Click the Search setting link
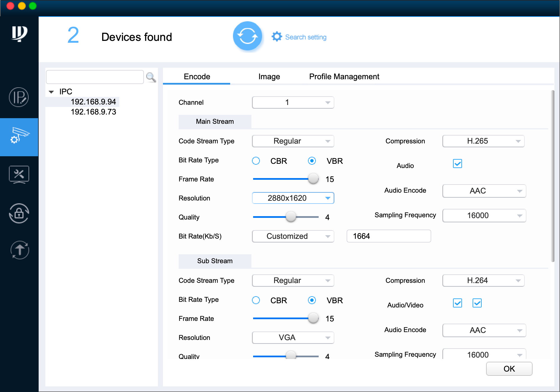Image resolution: width=560 pixels, height=392 pixels. [306, 37]
